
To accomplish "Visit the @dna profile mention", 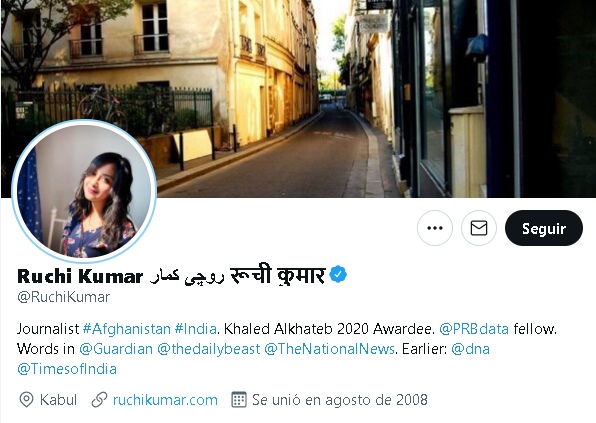I will (471, 349).
